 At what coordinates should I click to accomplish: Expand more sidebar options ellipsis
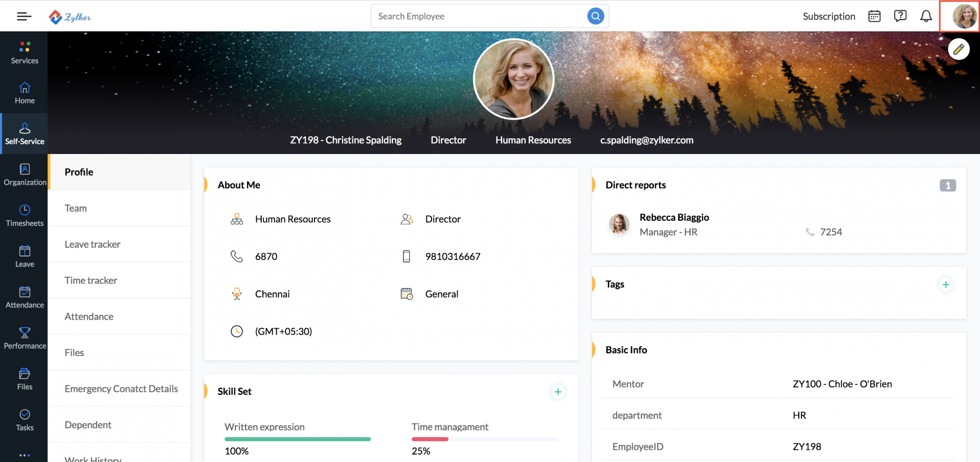pyautogui.click(x=24, y=455)
